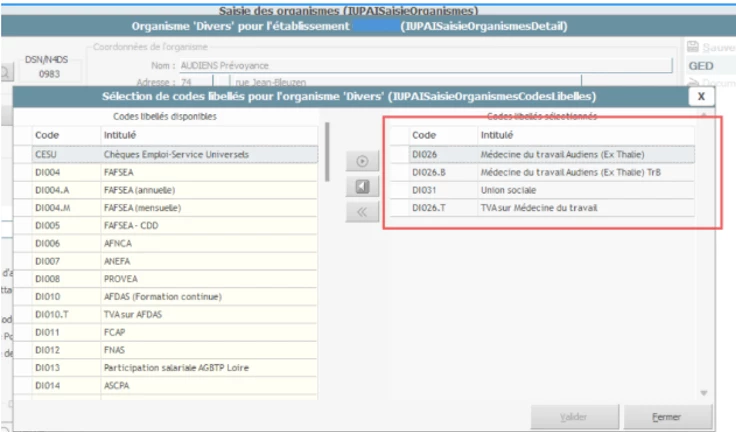The width and height of the screenshot is (736, 432).
Task: Click the Valider button
Action: [x=574, y=417]
